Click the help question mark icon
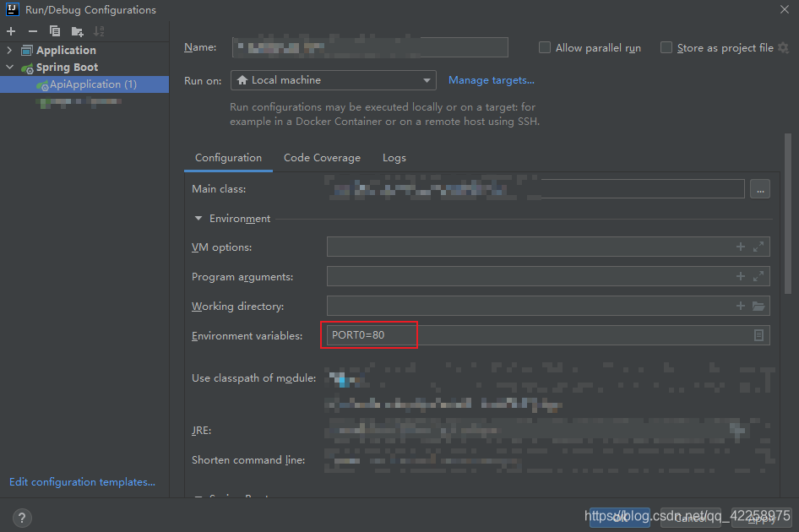Screen dimensions: 799x532 pyautogui.click(x=21, y=517)
